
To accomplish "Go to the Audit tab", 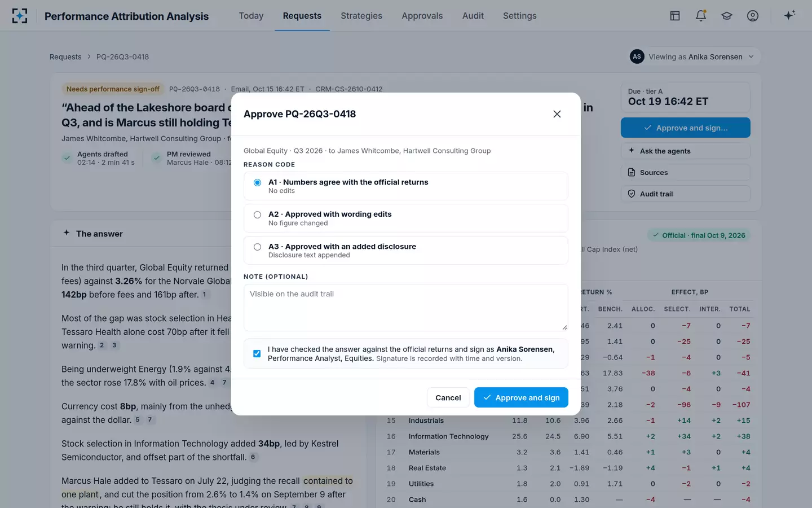I will [473, 16].
